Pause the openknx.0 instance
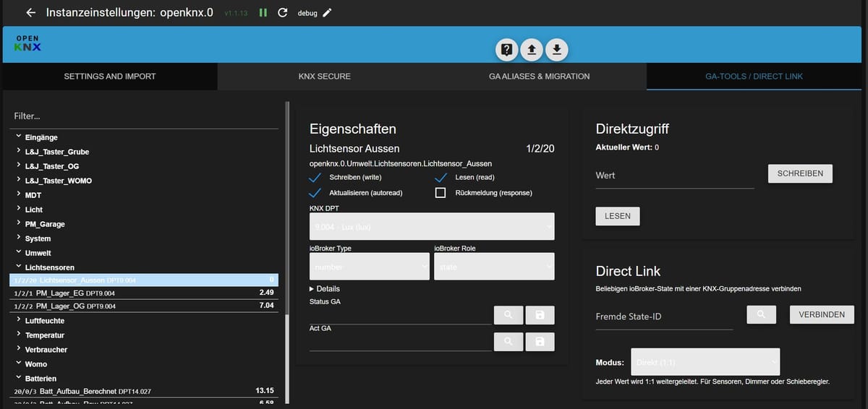The height and width of the screenshot is (409, 868). point(263,13)
